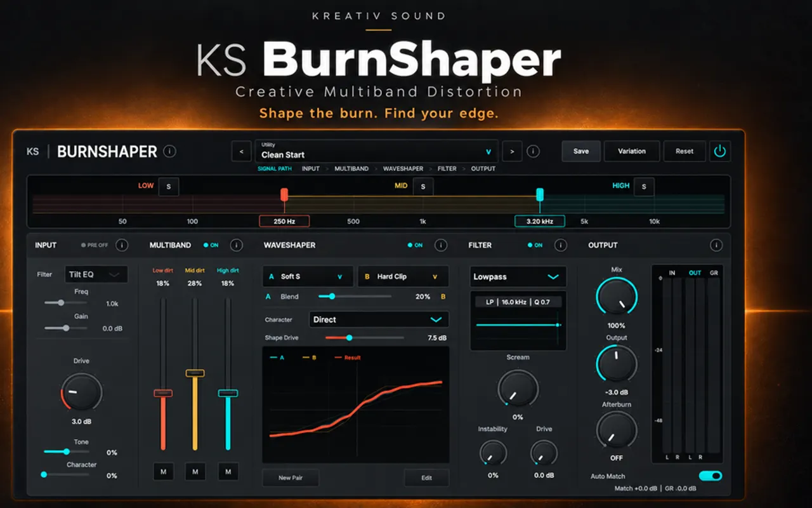812x508 pixels.
Task: Select MULTIBAND in the signal path
Action: 351,169
